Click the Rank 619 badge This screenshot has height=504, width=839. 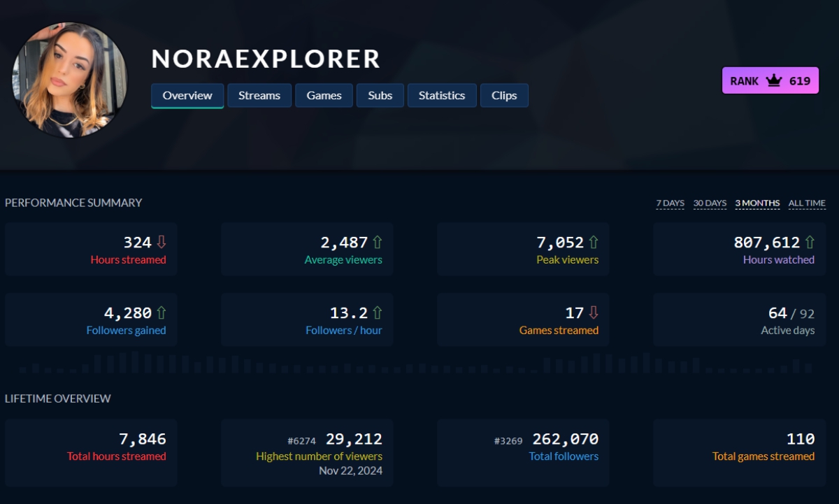coord(770,81)
